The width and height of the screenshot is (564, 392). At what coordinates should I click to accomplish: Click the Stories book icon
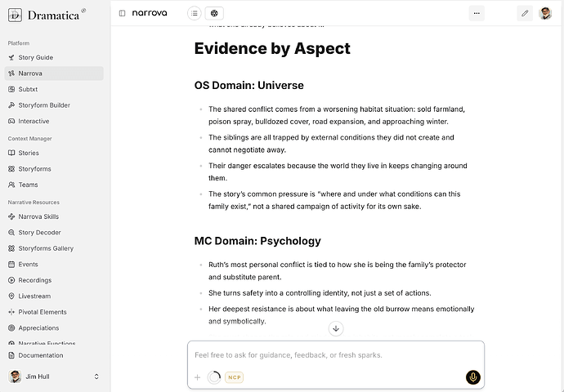(11, 153)
